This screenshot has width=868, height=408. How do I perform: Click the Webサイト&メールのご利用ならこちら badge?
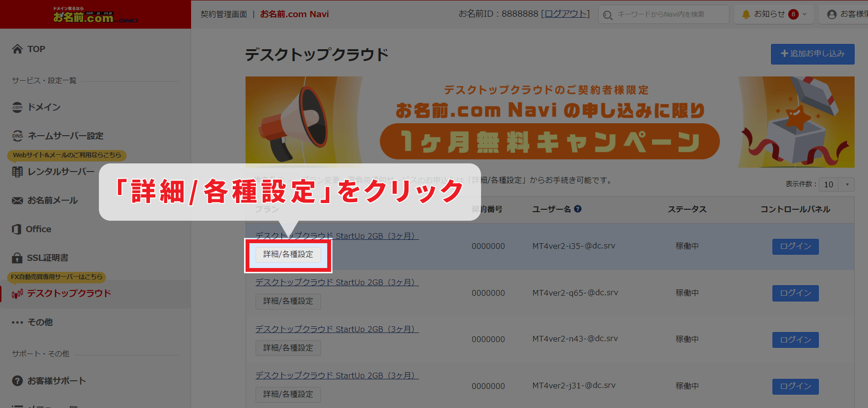click(x=67, y=155)
